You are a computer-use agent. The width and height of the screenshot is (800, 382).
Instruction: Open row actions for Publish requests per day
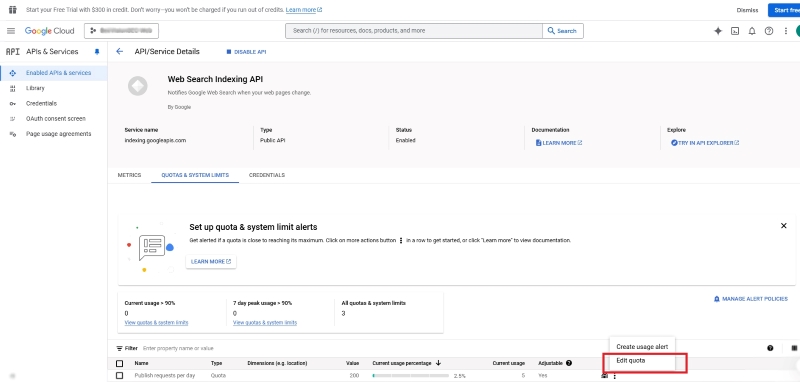tap(615, 376)
